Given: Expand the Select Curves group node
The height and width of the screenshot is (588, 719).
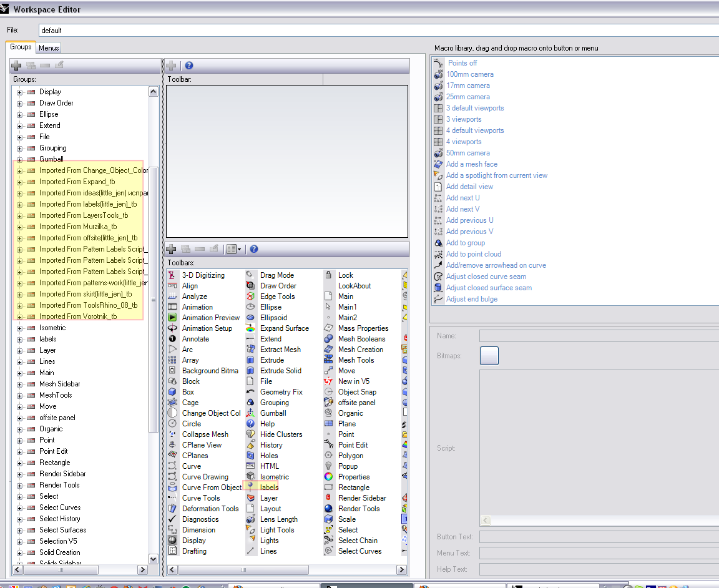Looking at the screenshot, I should click(x=19, y=508).
